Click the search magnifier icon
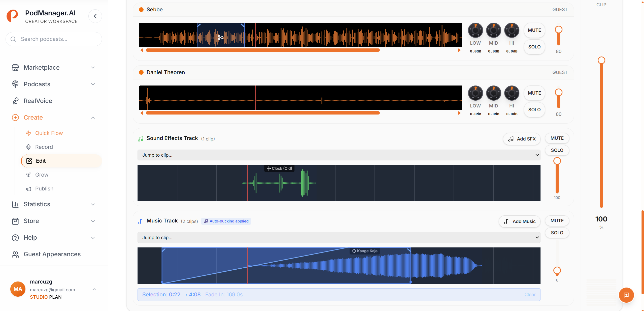This screenshot has width=644, height=311. pyautogui.click(x=13, y=39)
